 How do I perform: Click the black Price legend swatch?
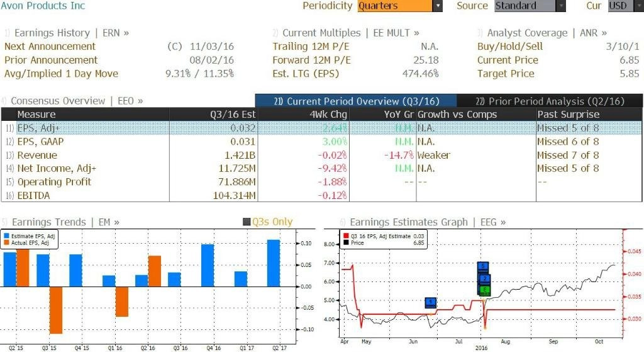(346, 242)
